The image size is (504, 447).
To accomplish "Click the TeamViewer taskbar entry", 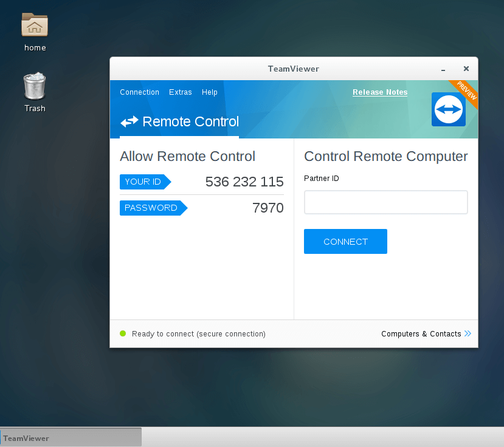I will click(x=71, y=437).
